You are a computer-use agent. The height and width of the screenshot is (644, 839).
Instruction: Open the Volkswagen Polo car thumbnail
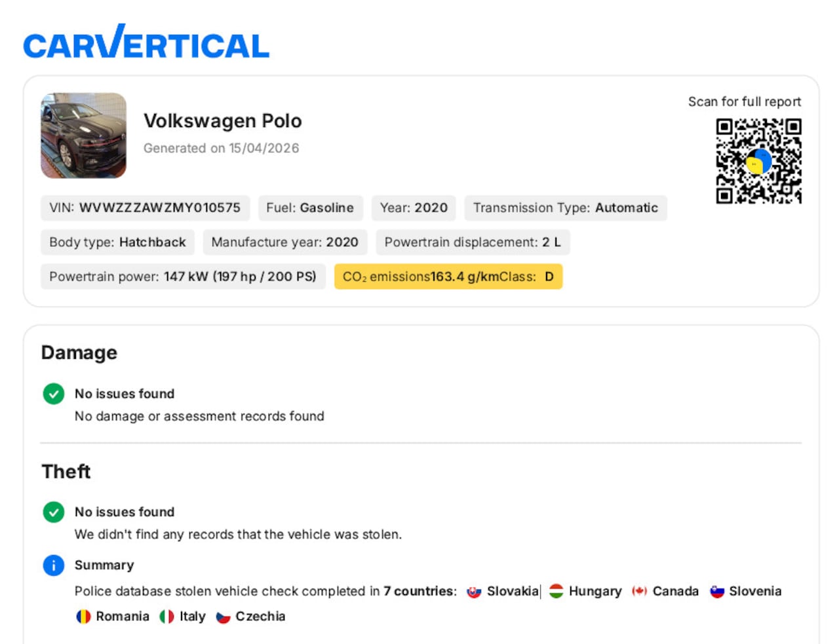[83, 136]
